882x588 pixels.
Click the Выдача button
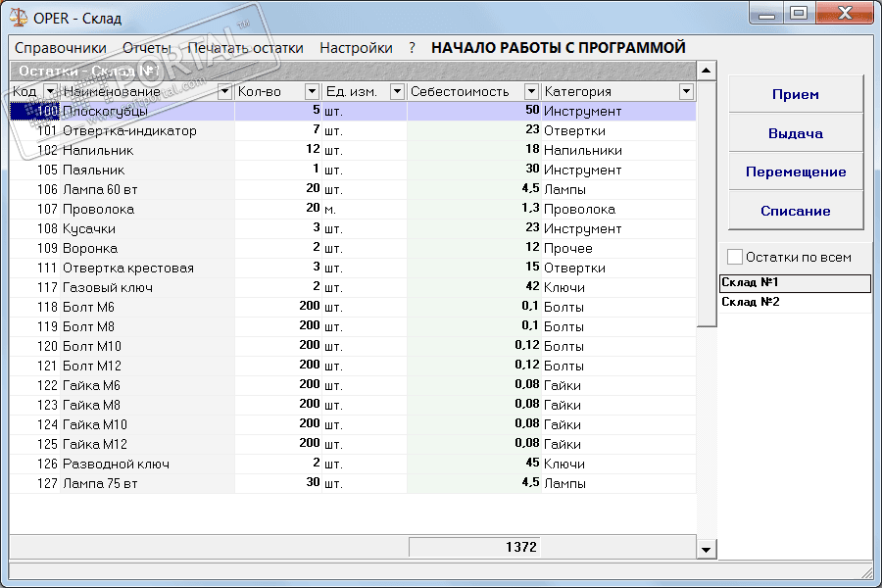coord(796,133)
